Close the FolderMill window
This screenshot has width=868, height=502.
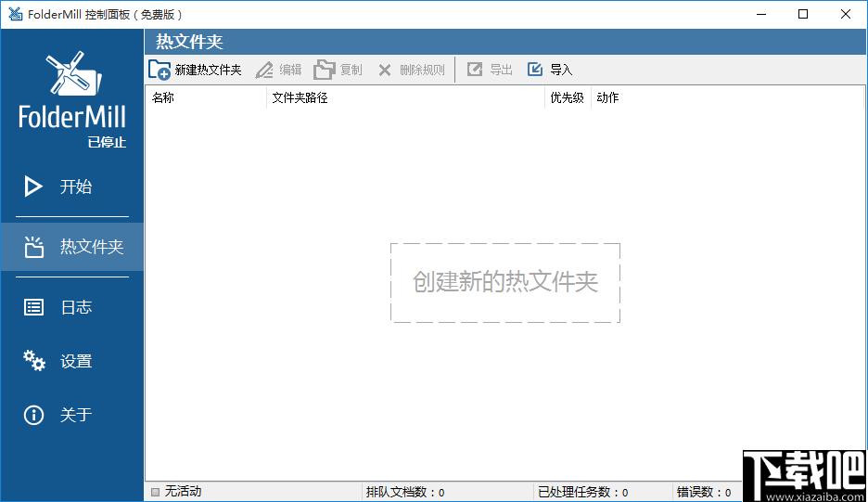[x=846, y=15]
